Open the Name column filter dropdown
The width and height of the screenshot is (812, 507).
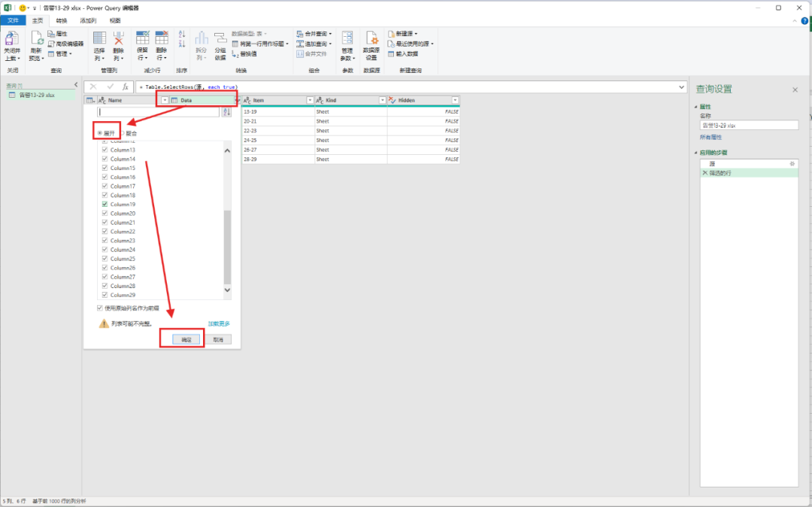165,101
